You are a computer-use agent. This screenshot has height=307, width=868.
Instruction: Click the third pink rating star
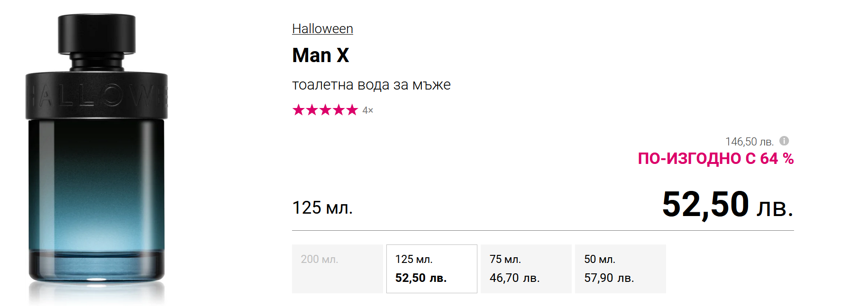325,110
